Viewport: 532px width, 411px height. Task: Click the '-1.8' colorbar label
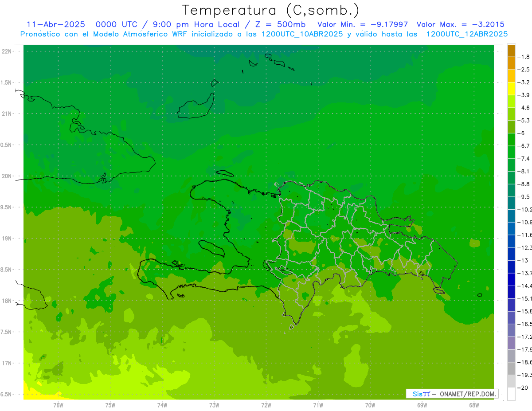[x=524, y=57]
